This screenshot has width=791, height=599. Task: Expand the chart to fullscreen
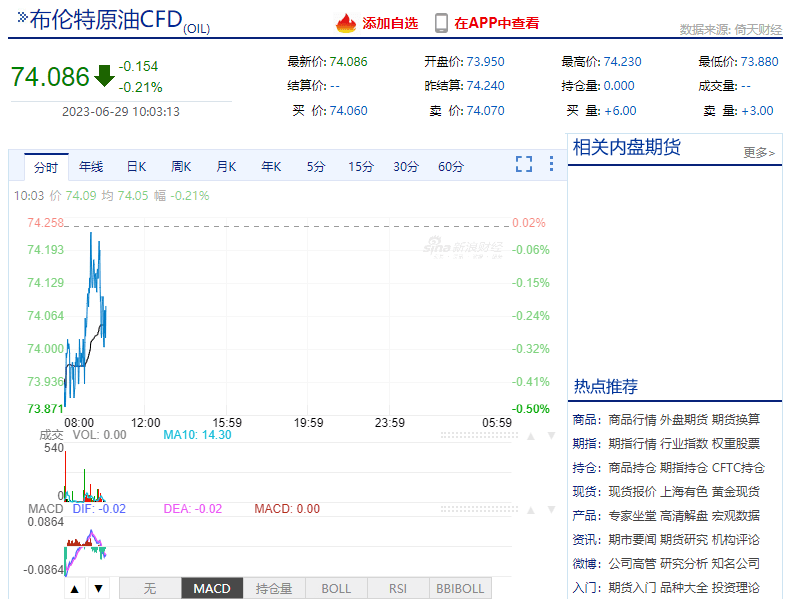[524, 164]
